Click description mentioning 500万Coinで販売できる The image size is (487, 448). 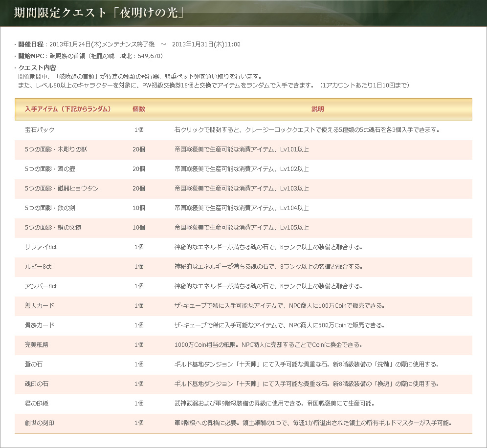pyautogui.click(x=280, y=325)
